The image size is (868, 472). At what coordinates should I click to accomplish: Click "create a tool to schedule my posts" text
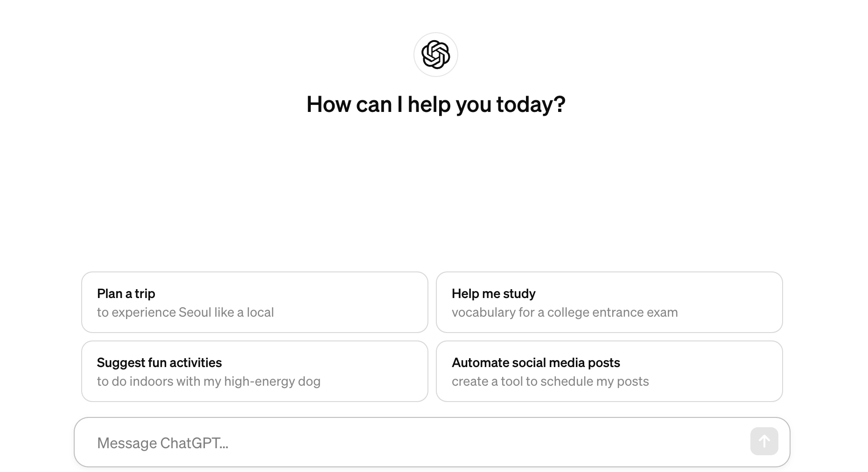550,381
